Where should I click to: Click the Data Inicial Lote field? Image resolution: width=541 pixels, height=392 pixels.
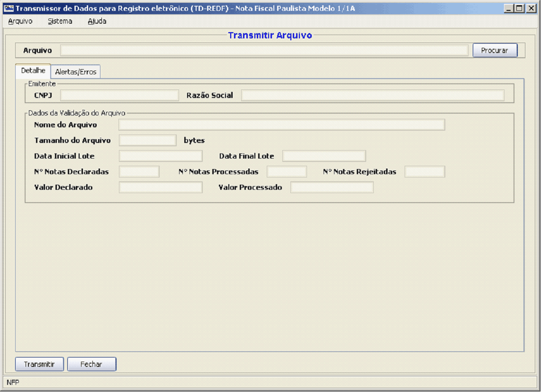point(161,156)
